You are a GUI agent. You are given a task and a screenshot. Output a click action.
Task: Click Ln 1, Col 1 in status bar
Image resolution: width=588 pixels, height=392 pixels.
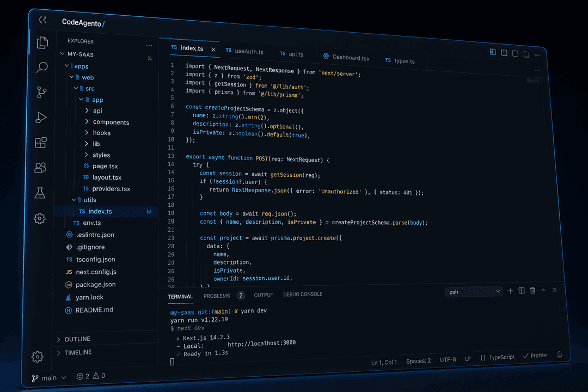[x=384, y=363]
